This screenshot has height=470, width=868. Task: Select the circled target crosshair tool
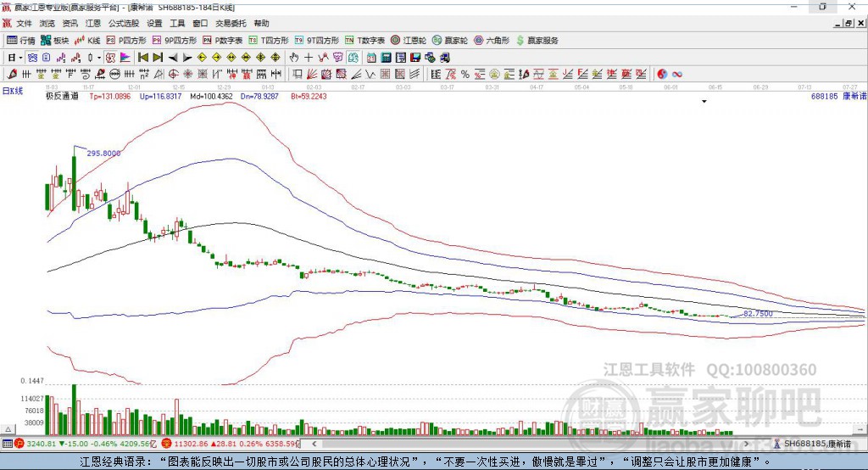tap(173, 74)
